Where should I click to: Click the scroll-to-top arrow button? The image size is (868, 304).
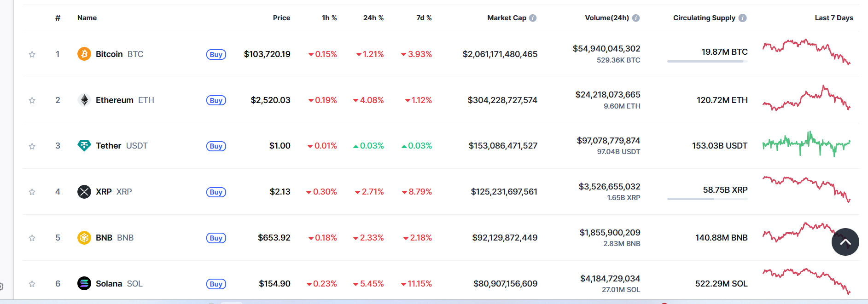click(845, 242)
